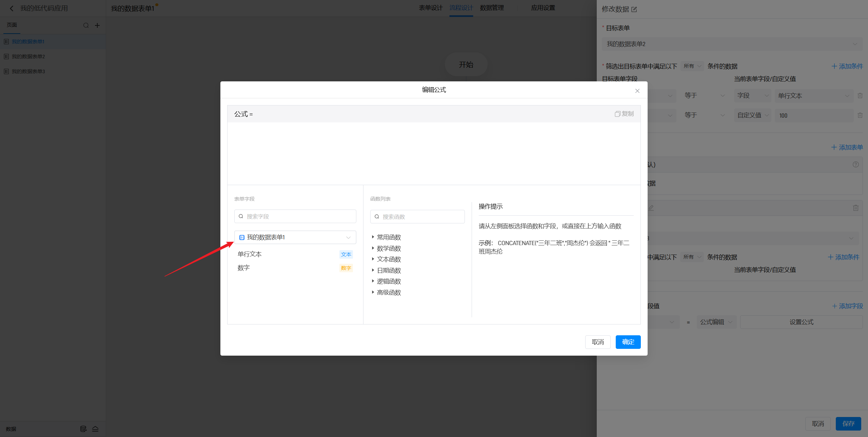Click the 搜索字段 search input
This screenshot has width=868, height=437.
click(298, 216)
